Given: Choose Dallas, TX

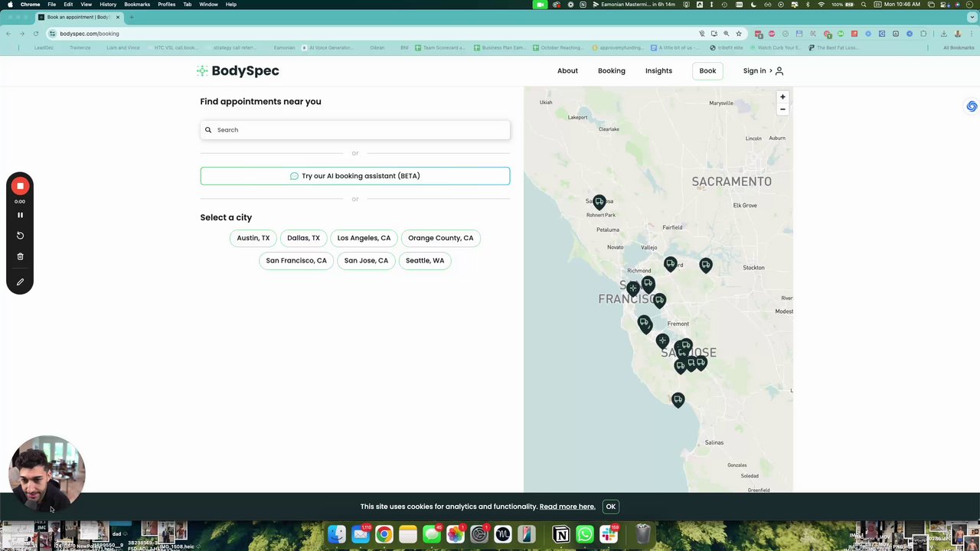Looking at the screenshot, I should [x=303, y=238].
